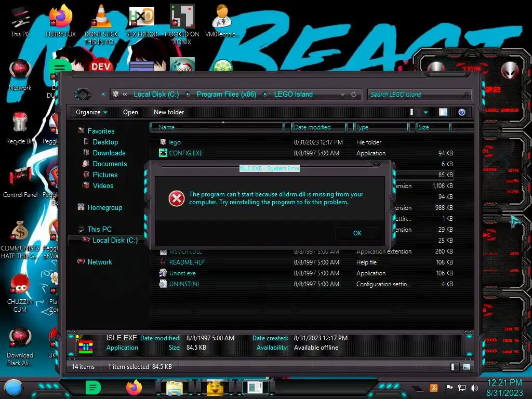This screenshot has height=399, width=532.
Task: Expand the view options dropdown arrow
Action: pyautogui.click(x=426, y=112)
